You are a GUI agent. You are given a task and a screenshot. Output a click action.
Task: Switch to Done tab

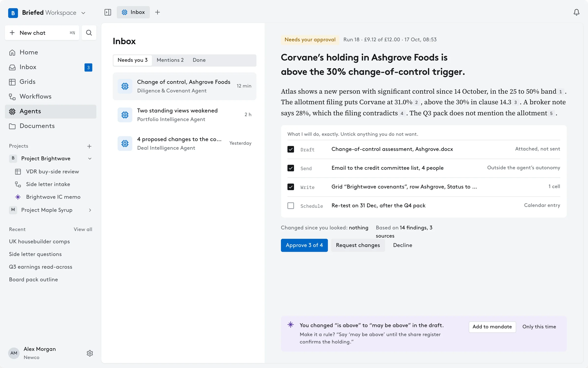tap(199, 60)
